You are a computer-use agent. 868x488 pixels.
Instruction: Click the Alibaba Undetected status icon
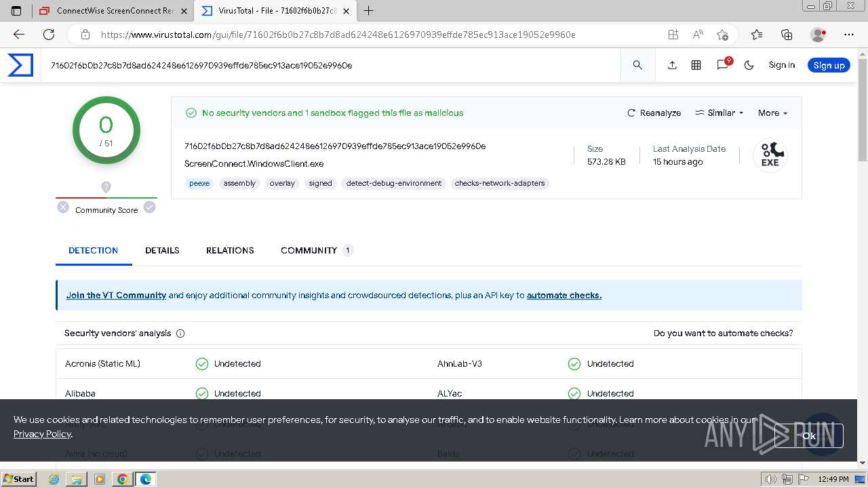[x=201, y=393]
